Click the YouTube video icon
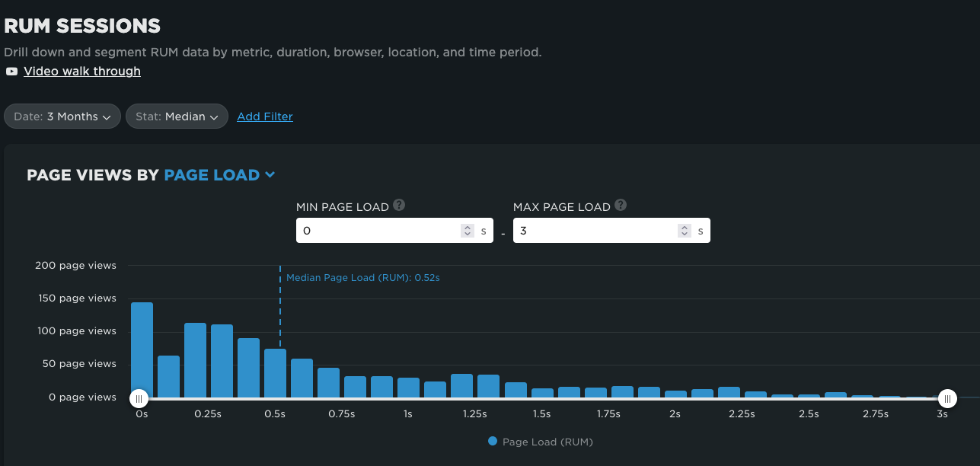Viewport: 980px width, 466px height. point(11,72)
